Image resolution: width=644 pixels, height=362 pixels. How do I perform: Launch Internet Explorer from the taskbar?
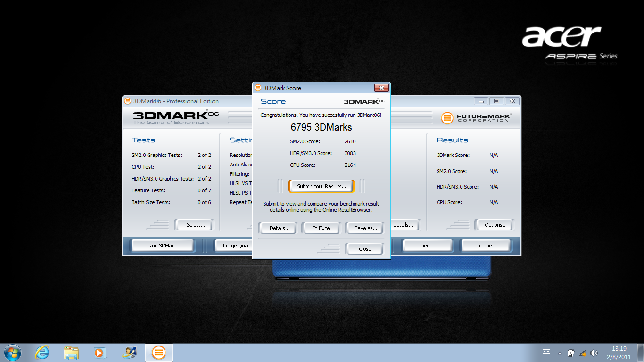42,352
